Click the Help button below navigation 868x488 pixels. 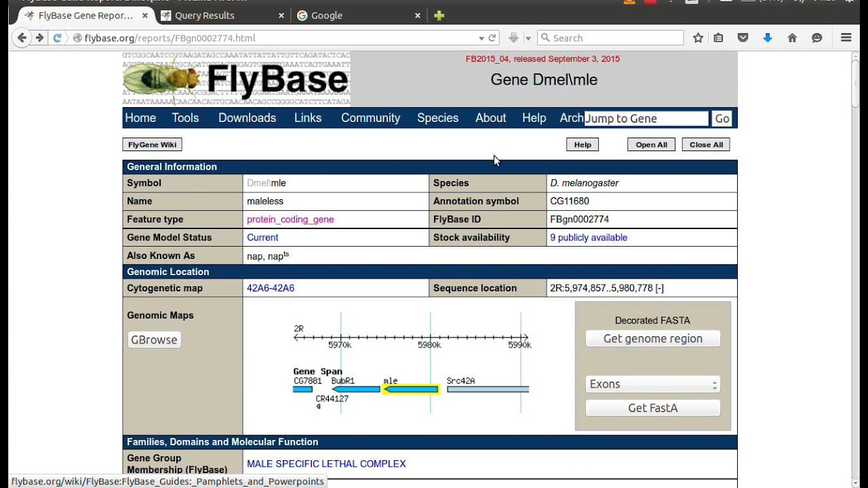(x=583, y=144)
